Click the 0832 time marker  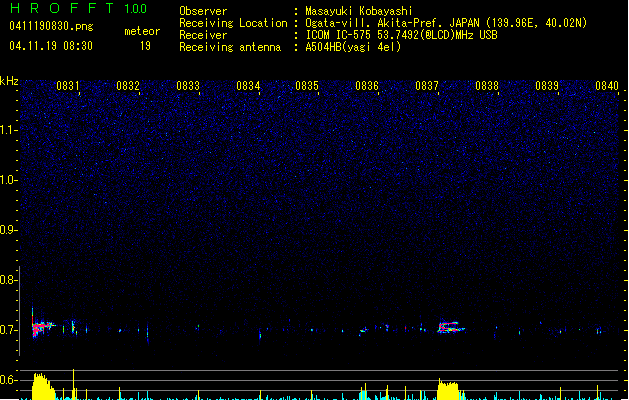pyautogui.click(x=128, y=86)
